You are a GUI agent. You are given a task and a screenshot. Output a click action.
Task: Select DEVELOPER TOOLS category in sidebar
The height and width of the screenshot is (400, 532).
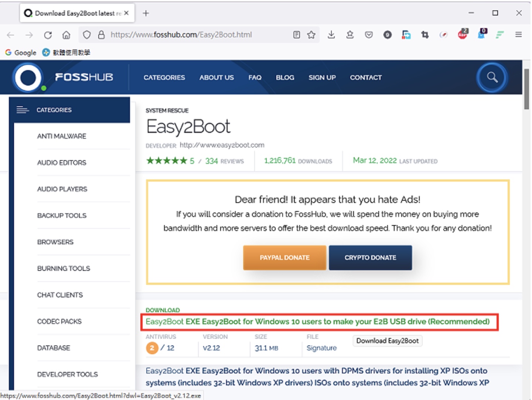point(68,374)
